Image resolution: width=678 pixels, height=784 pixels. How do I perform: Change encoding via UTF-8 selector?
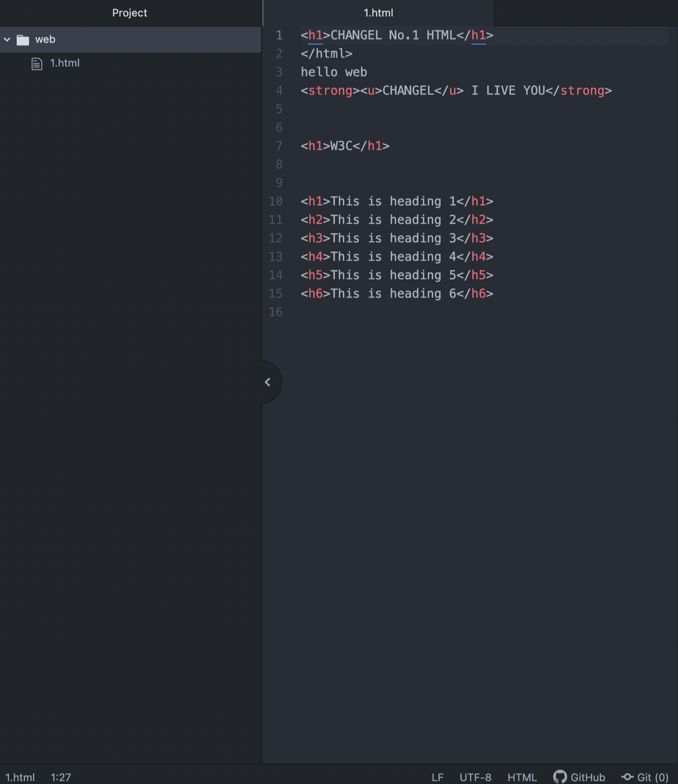click(475, 777)
